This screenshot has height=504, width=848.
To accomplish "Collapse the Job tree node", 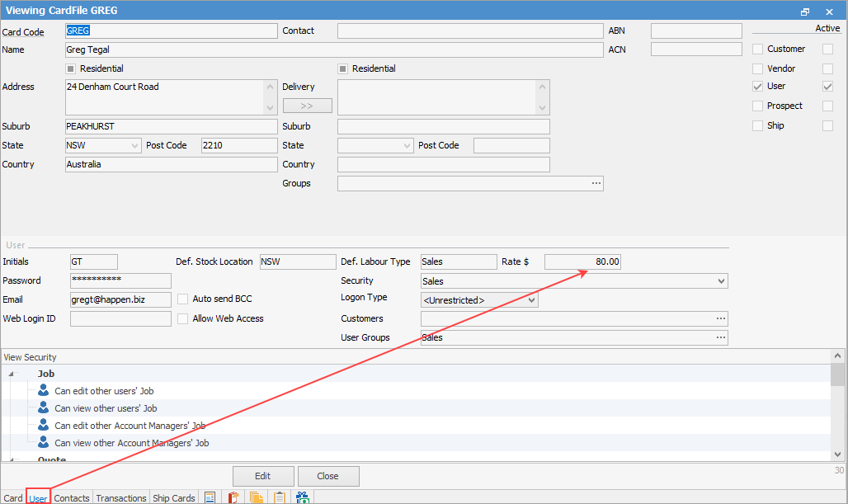I will coord(12,374).
